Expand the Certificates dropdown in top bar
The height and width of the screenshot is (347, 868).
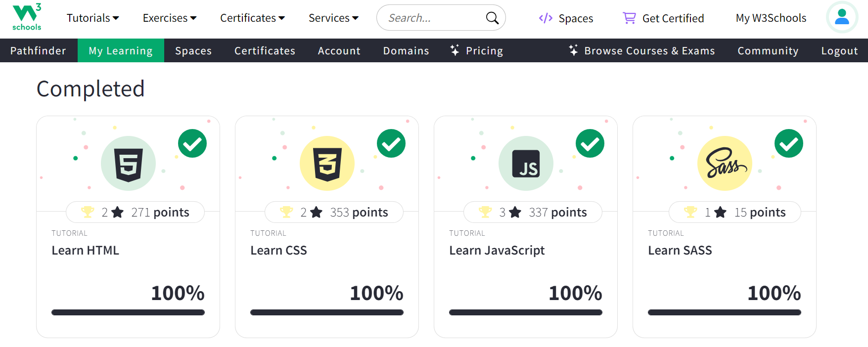(x=252, y=18)
